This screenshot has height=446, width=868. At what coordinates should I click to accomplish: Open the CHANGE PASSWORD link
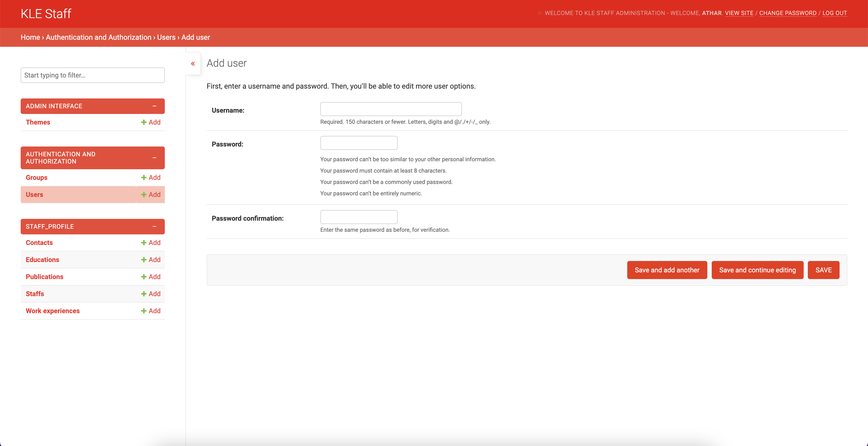(788, 13)
